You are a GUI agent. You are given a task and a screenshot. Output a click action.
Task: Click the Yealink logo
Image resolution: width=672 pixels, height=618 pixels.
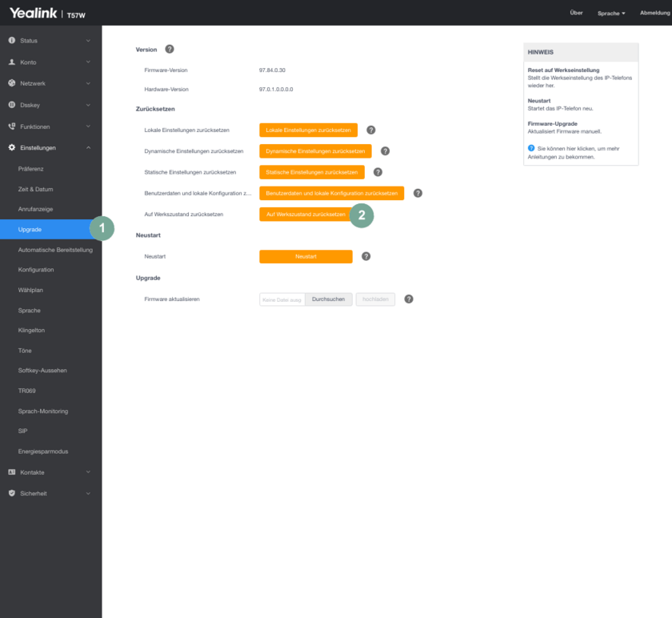tap(34, 13)
